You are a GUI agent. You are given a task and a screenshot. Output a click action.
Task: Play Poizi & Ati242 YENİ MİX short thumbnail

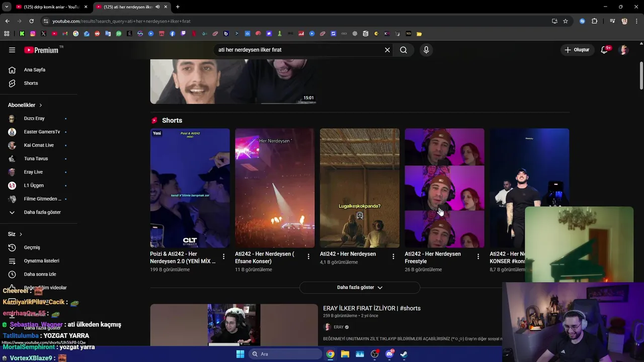190,188
